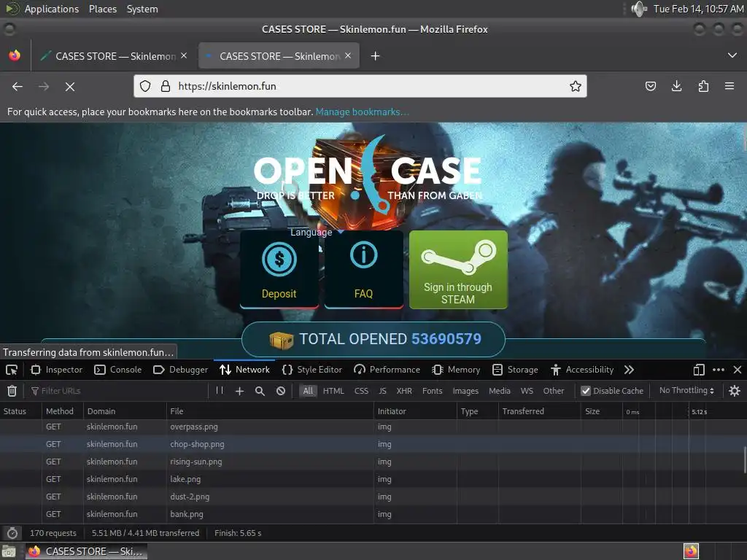Screen dimensions: 747x560
Task: Filter requests by CSS
Action: point(361,391)
